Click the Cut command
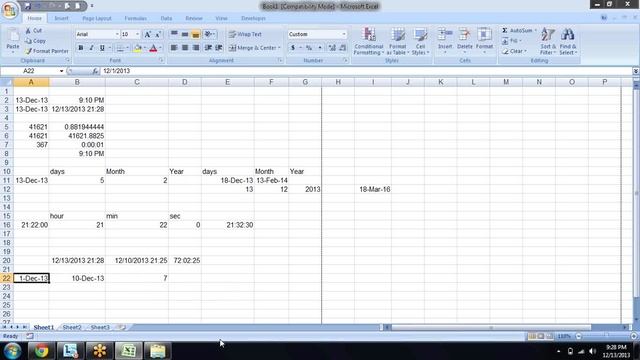Image resolution: width=640 pixels, height=360 pixels. (x=34, y=31)
